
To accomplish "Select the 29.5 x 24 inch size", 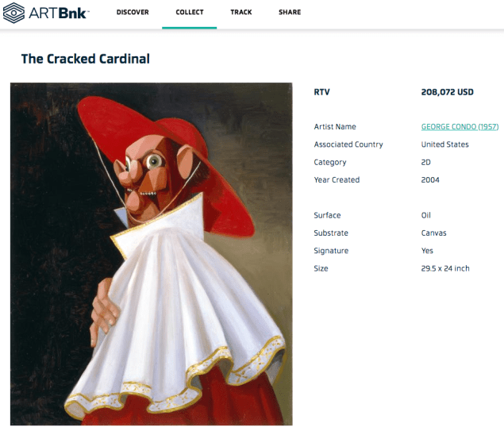I will click(445, 268).
